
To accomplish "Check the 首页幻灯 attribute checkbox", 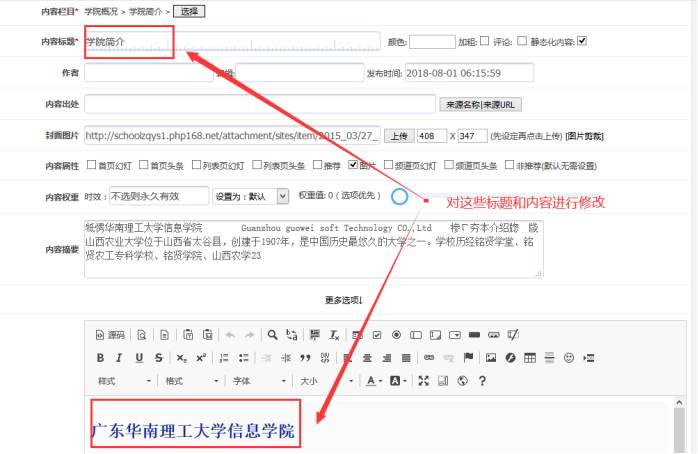I will point(91,165).
